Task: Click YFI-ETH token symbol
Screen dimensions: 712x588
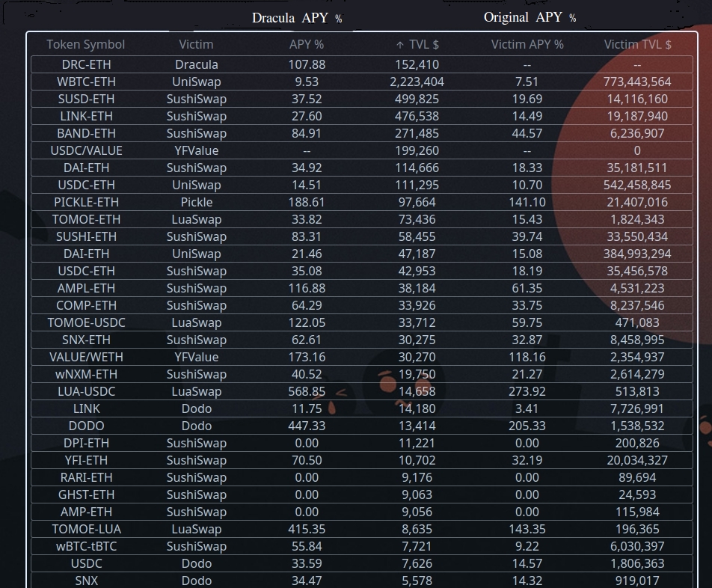Action: 86,461
